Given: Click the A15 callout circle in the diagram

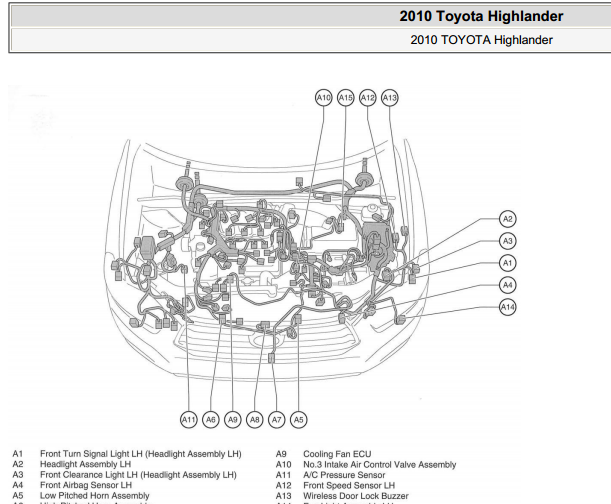Looking at the screenshot, I should click(346, 97).
